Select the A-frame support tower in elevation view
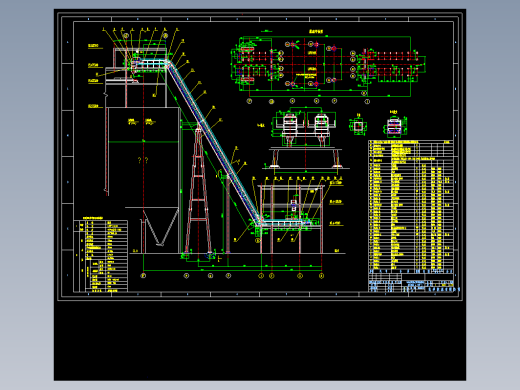Viewport: 520px width, 390px height. click(199, 192)
